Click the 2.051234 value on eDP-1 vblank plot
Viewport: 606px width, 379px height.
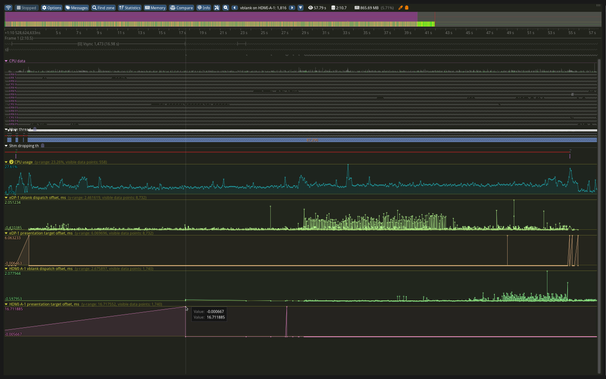pos(13,202)
